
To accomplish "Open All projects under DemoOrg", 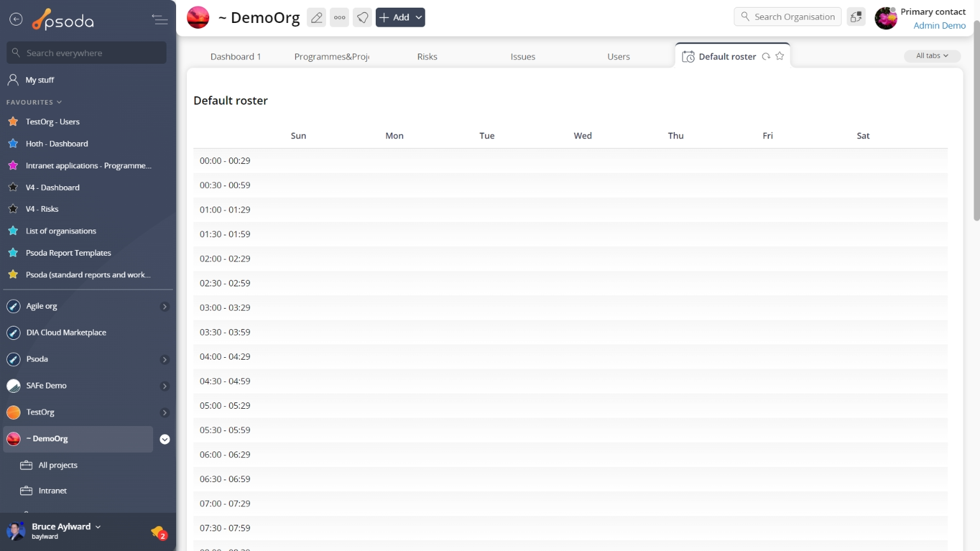I will click(x=58, y=466).
